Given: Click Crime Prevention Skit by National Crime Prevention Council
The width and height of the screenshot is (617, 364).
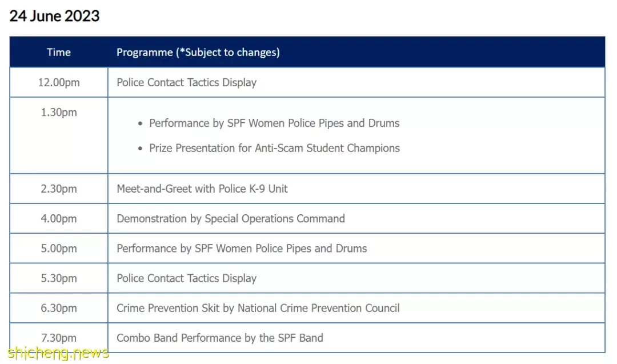Looking at the screenshot, I should (x=258, y=308).
